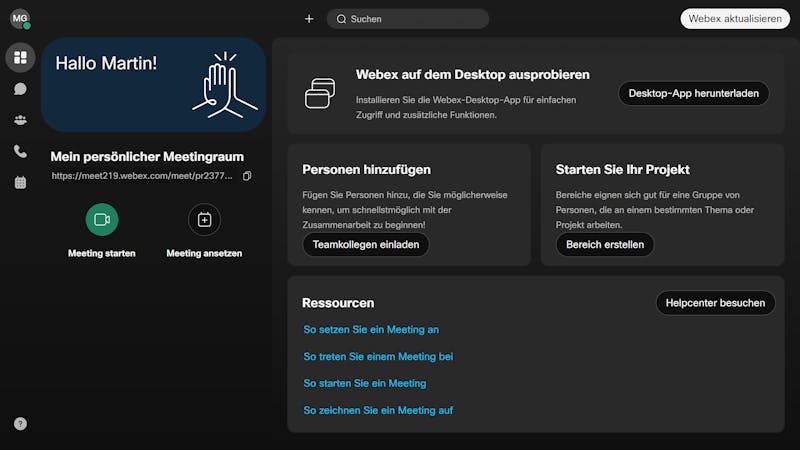Start a meeting with green camera icon

(x=102, y=220)
